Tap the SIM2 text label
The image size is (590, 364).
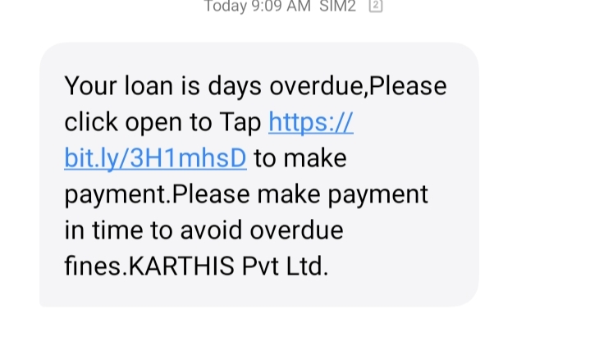[x=337, y=6]
